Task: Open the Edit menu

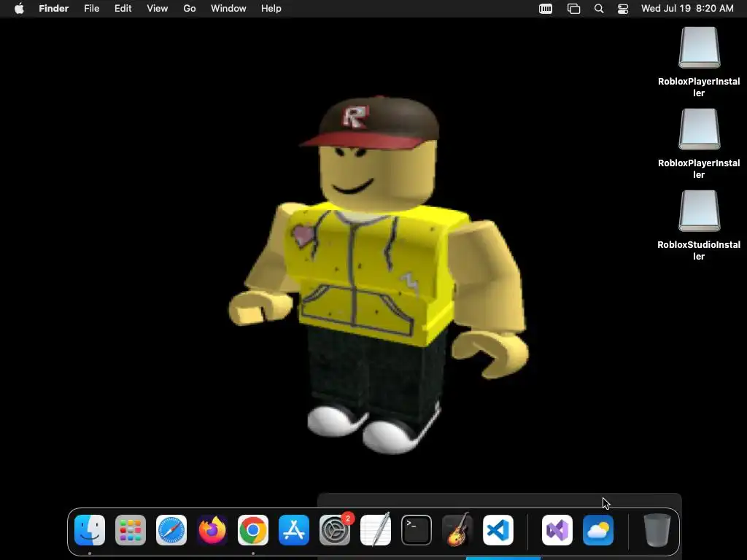Action: [123, 9]
